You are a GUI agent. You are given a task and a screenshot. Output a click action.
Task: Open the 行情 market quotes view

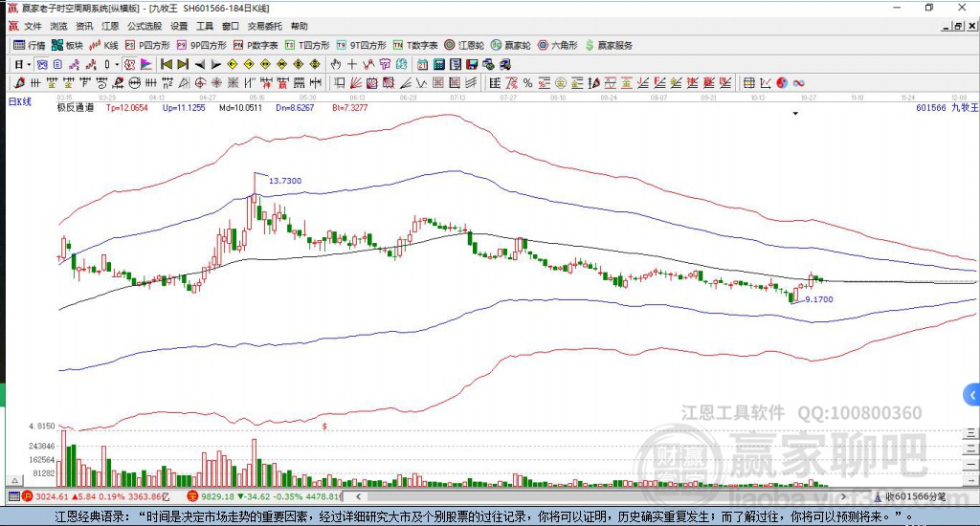tap(30, 45)
